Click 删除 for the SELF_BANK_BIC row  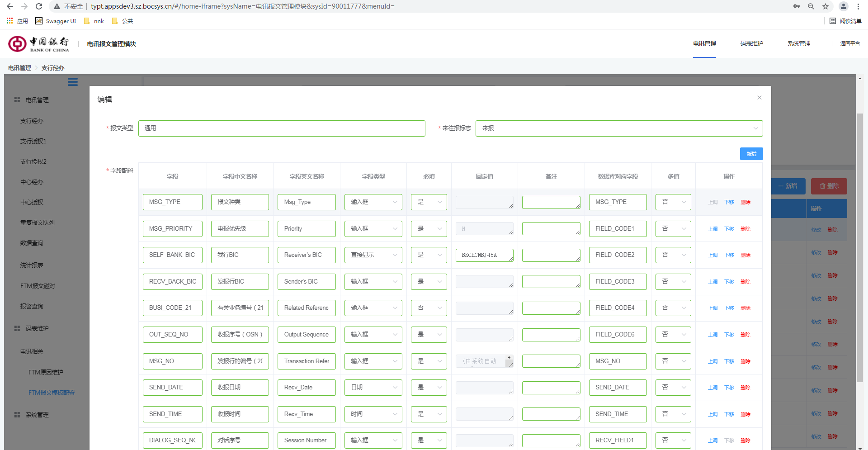click(745, 255)
